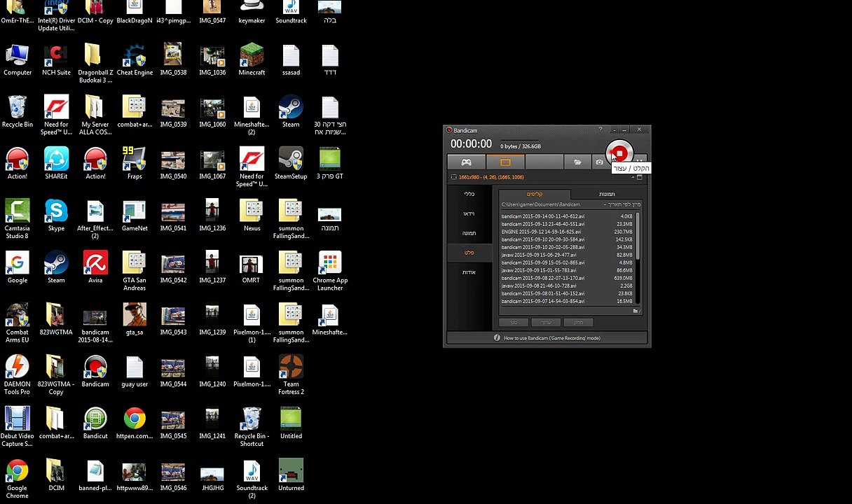Click the camera screenshot icon in Bandicam
The height and width of the screenshot is (504, 852).
(x=600, y=162)
